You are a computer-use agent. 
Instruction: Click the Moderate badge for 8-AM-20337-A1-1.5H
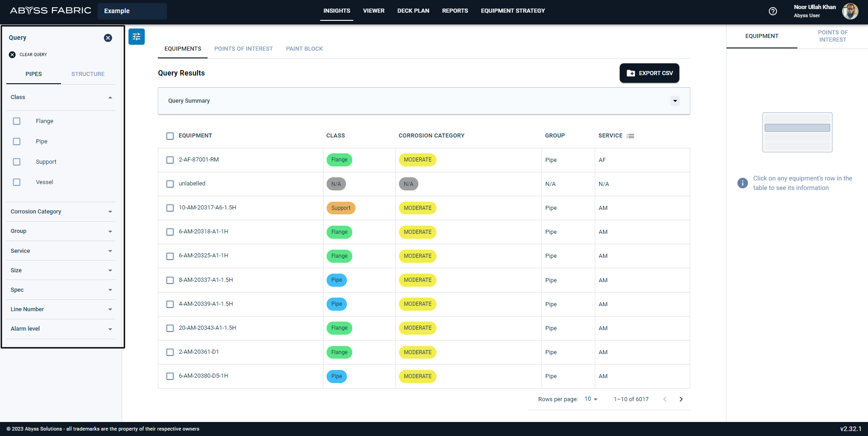click(x=417, y=280)
